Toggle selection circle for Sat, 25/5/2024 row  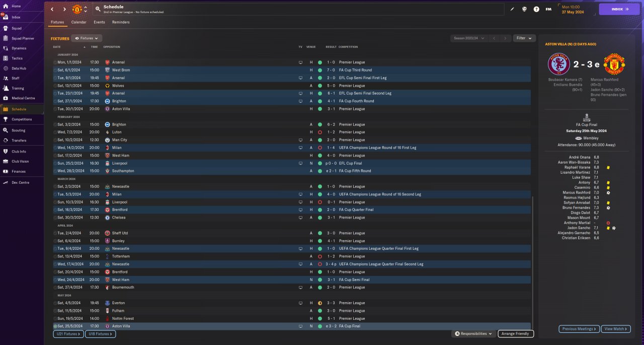click(55, 326)
